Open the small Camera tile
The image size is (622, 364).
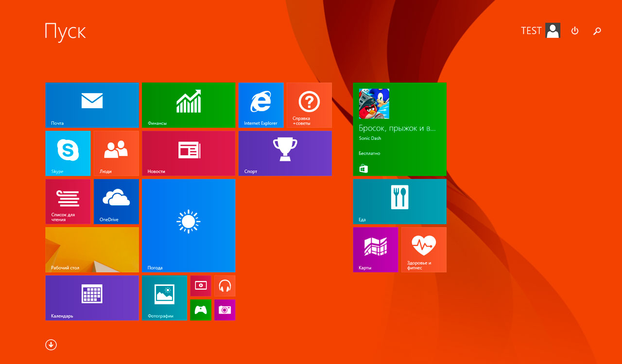pos(225,310)
